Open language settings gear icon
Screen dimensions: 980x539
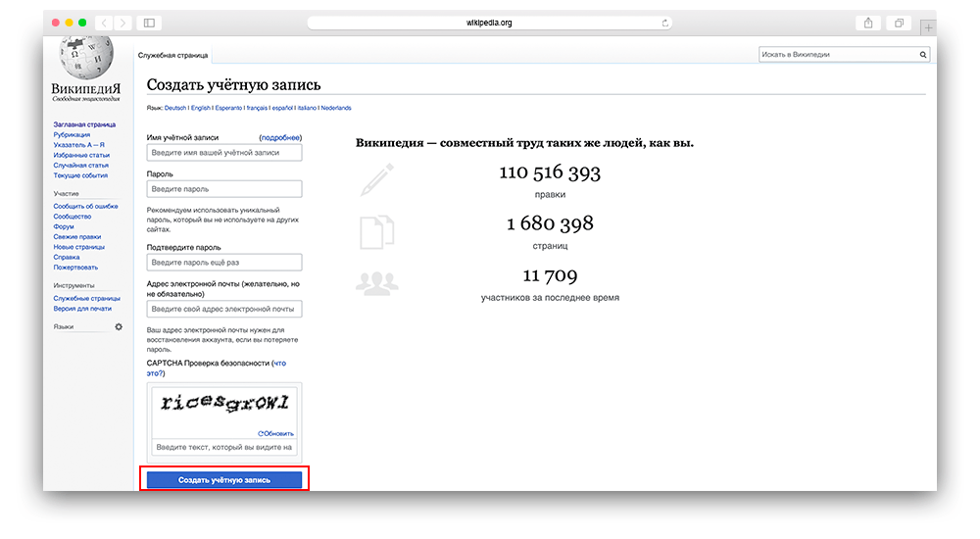[119, 327]
